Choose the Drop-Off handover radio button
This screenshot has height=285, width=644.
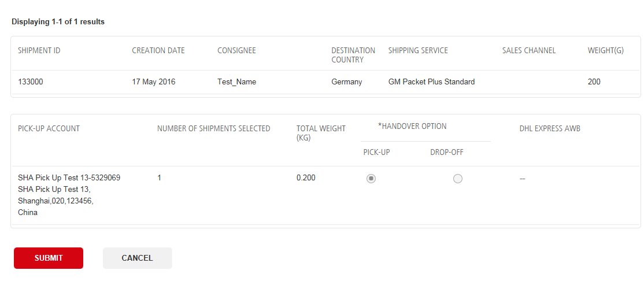point(458,179)
